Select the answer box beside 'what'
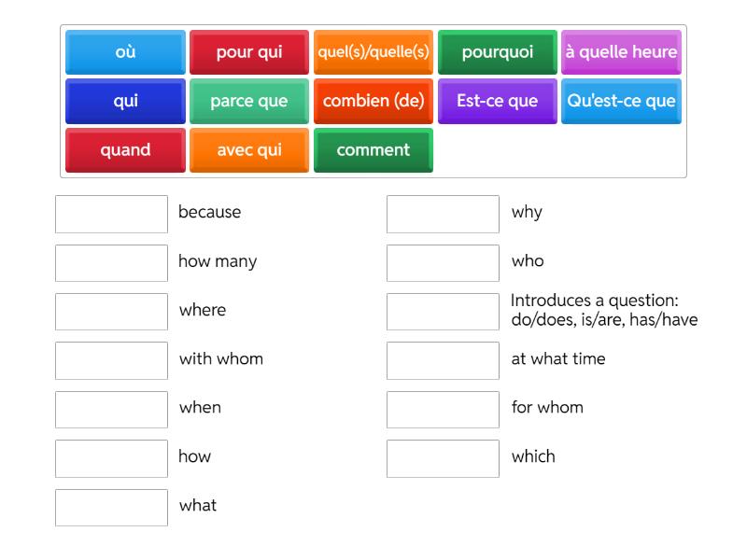 [111, 508]
